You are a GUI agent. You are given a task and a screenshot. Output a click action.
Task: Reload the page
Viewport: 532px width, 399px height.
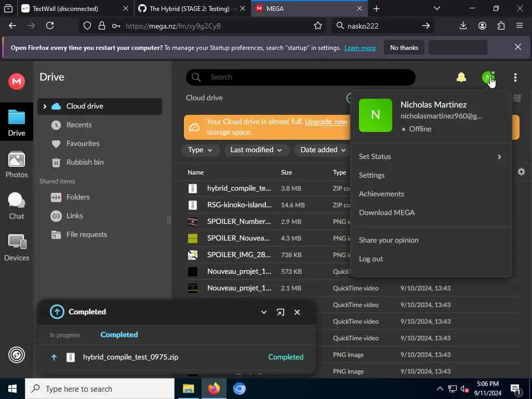click(x=50, y=26)
